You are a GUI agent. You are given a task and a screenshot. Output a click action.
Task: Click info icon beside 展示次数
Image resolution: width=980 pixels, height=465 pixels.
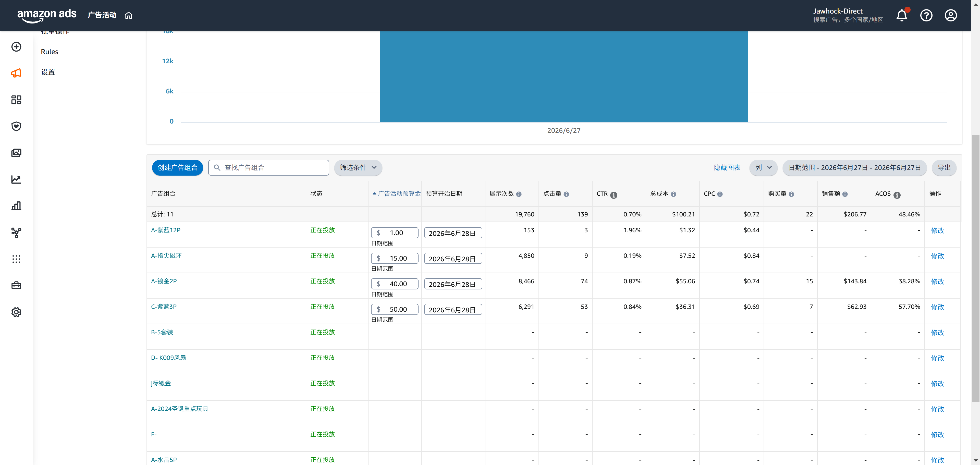point(519,194)
